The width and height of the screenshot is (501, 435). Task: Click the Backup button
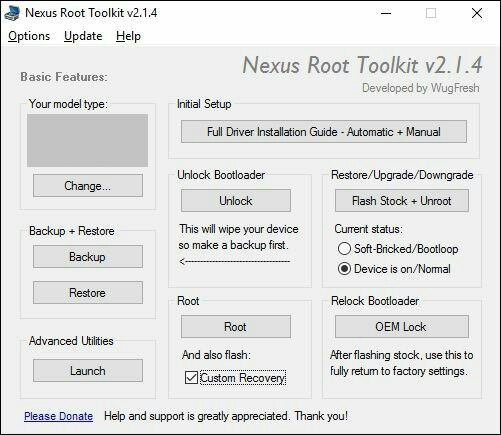click(x=88, y=257)
